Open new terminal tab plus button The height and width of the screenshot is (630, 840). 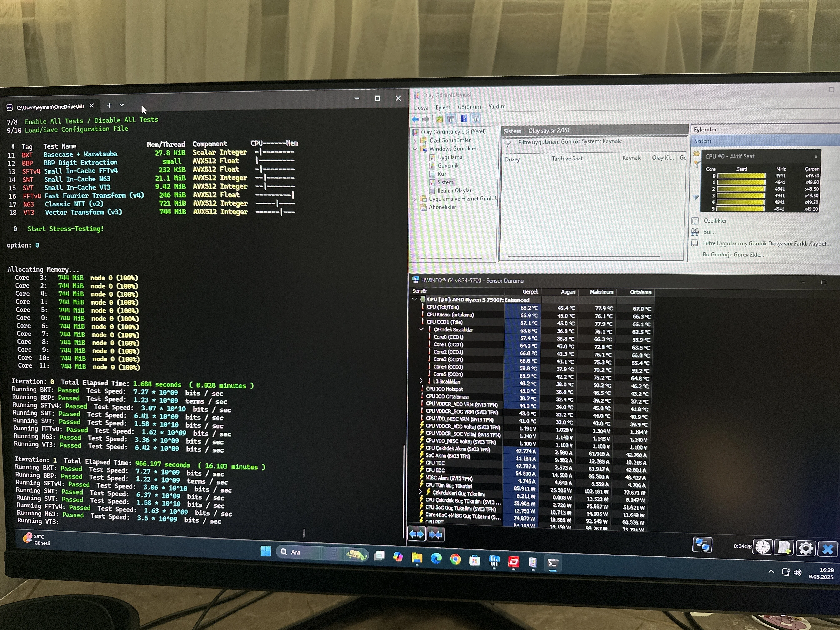109,105
